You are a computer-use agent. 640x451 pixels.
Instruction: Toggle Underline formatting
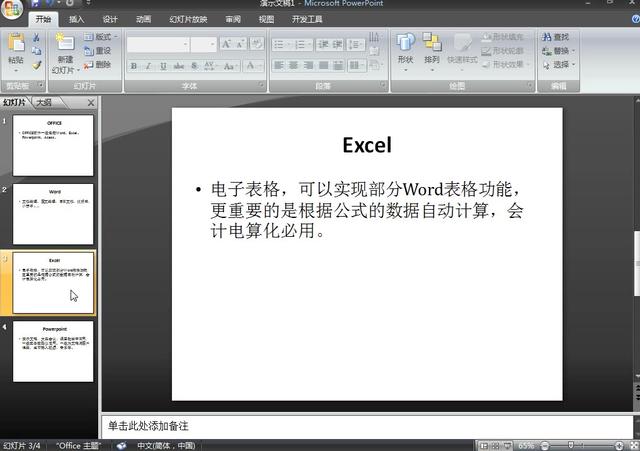(163, 66)
